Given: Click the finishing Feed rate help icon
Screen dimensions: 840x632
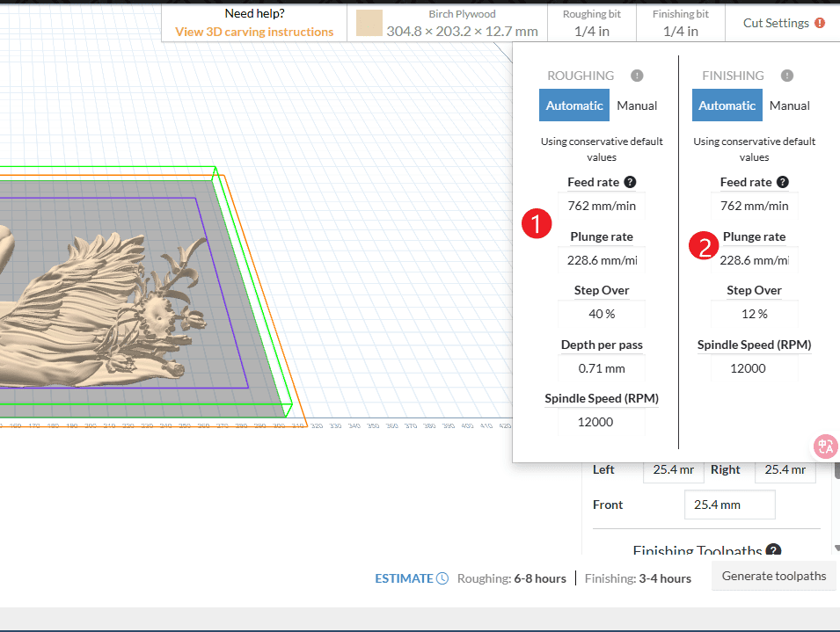Looking at the screenshot, I should pos(782,183).
